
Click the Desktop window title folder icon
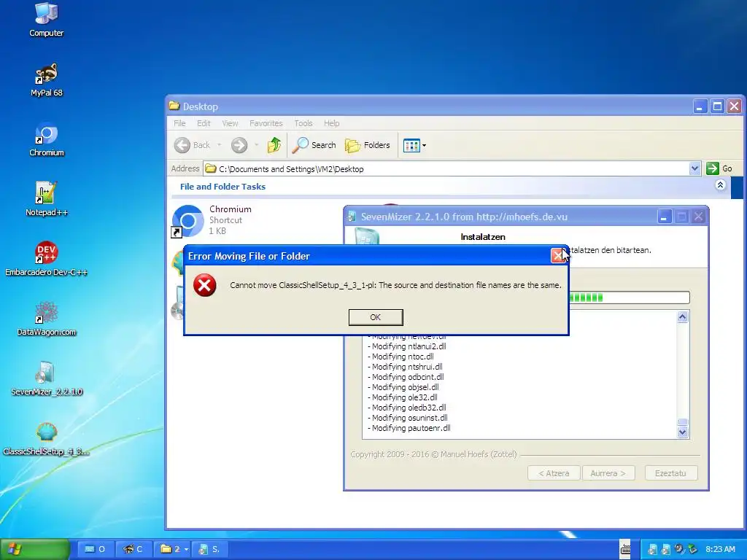(174, 106)
